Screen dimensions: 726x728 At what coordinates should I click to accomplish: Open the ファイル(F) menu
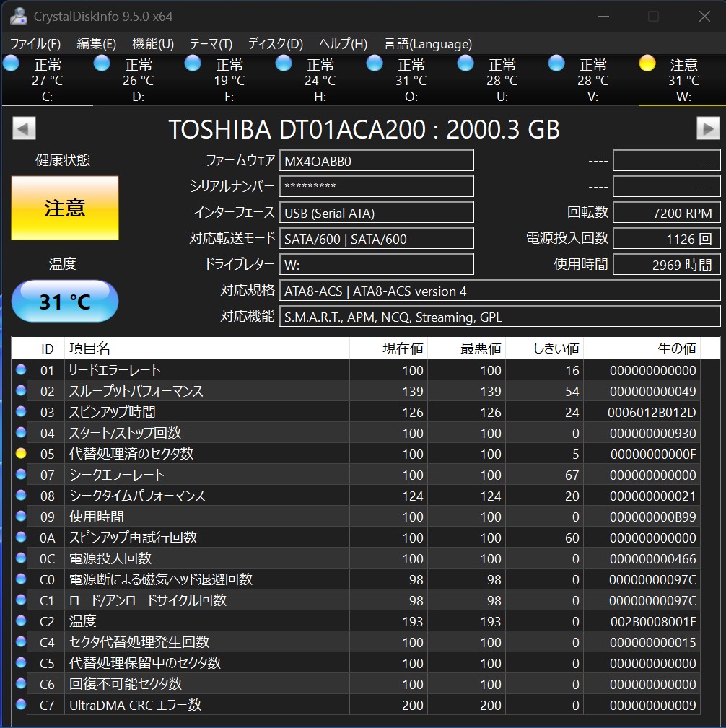pyautogui.click(x=35, y=44)
